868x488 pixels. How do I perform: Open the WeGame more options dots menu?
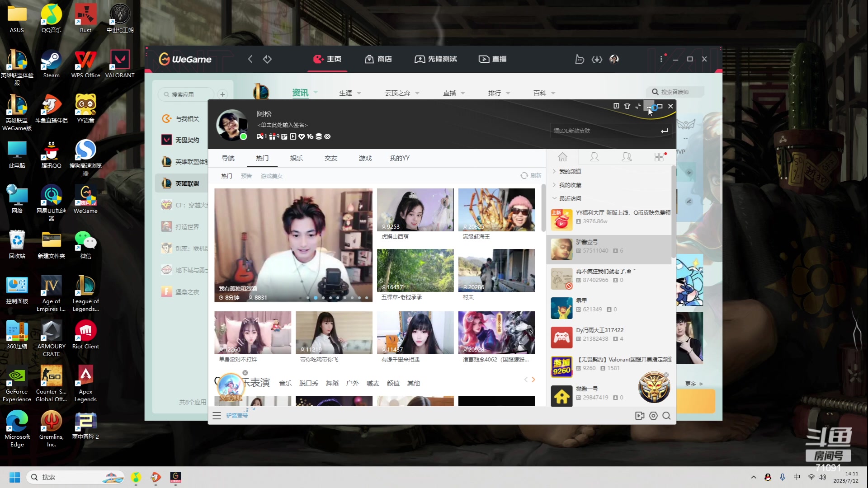(661, 59)
